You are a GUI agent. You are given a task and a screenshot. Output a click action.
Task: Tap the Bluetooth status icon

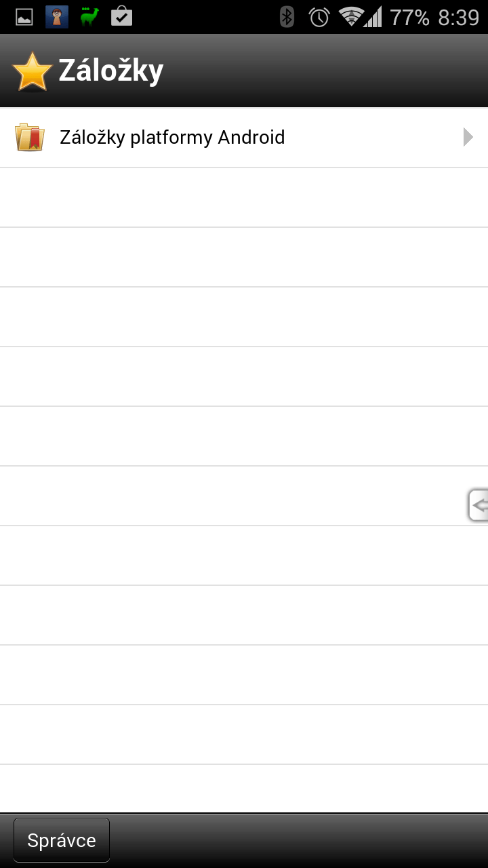[x=287, y=17]
